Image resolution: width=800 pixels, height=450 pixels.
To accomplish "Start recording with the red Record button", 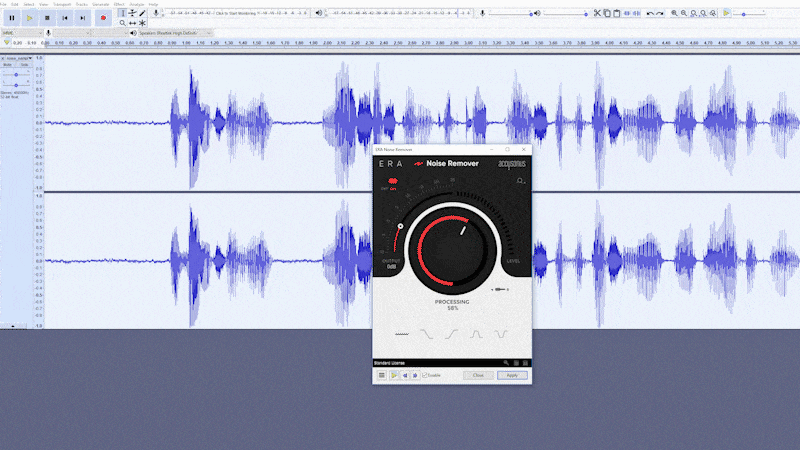I will coord(103,18).
